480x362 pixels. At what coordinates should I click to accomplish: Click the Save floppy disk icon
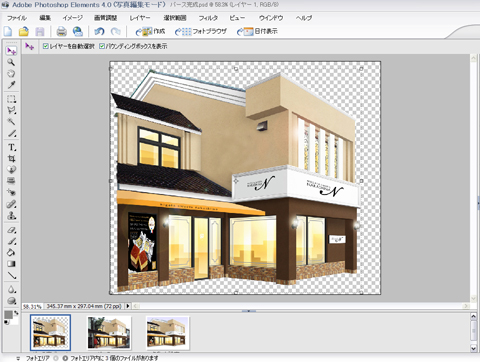pos(40,32)
